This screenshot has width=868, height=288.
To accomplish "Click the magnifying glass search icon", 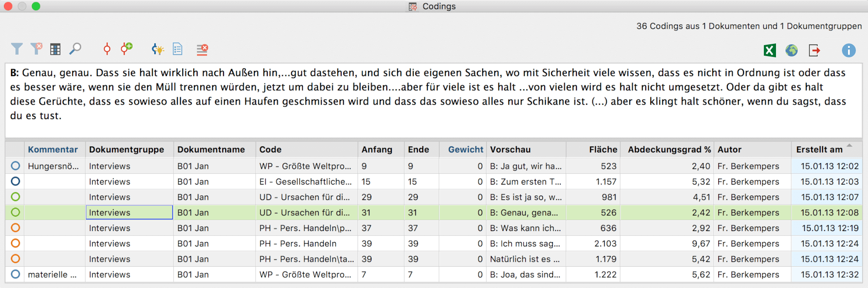I will point(75,49).
